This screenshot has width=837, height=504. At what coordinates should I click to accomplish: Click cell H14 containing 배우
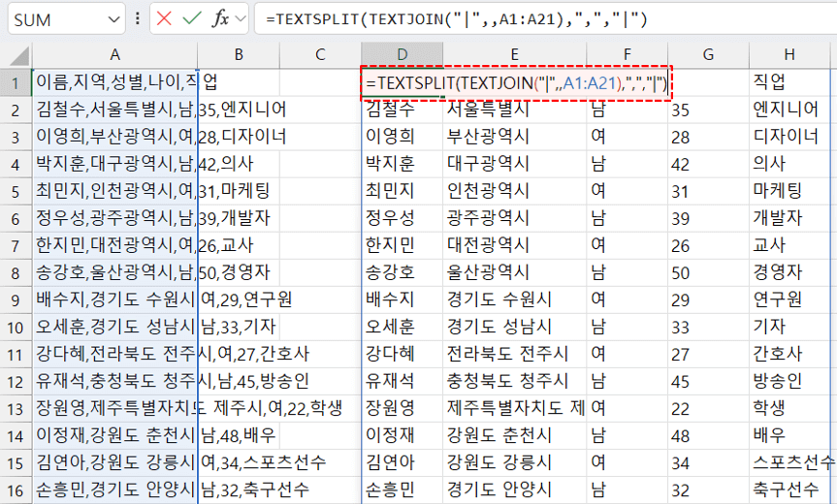789,436
